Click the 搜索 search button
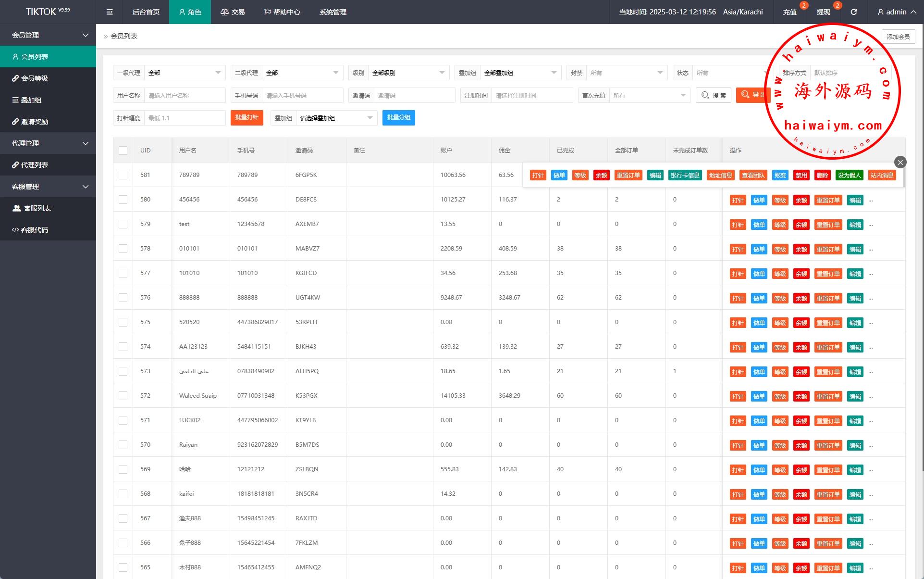924x579 pixels. coord(713,95)
